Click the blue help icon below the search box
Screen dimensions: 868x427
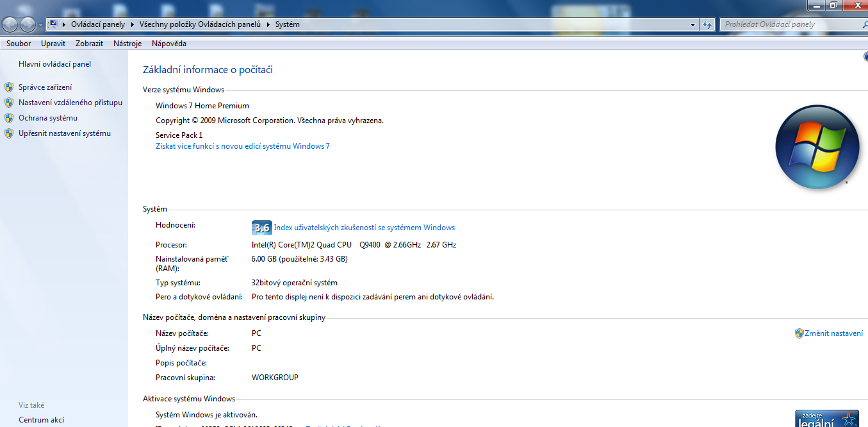click(x=865, y=56)
